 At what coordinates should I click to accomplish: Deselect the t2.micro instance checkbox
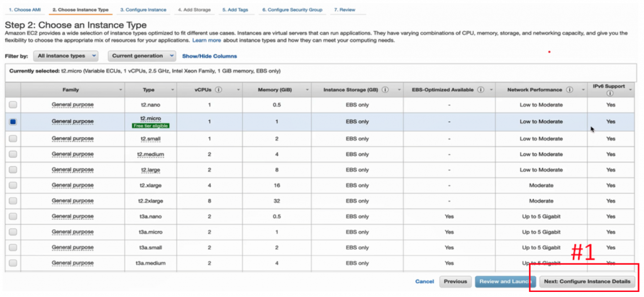[13, 121]
